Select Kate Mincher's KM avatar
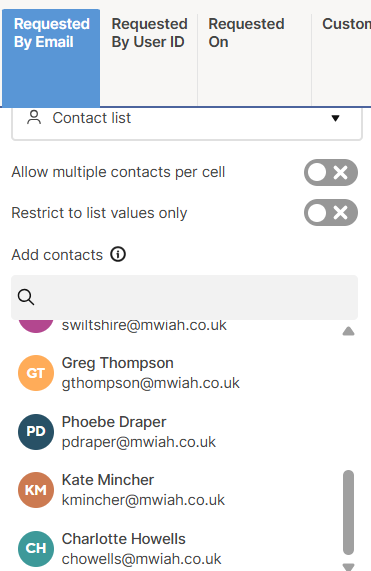The height and width of the screenshot is (571, 371). coord(36,490)
